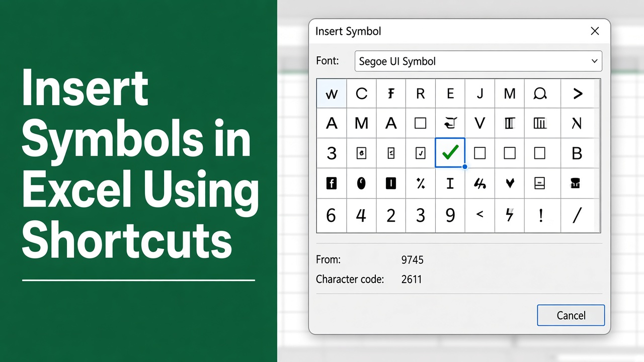Select the greater-than symbol
Screen dimensions: 644x362
coord(578,94)
